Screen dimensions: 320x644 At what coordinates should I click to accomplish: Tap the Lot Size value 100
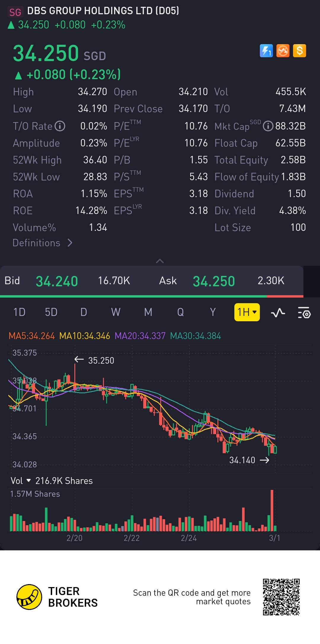click(x=298, y=228)
